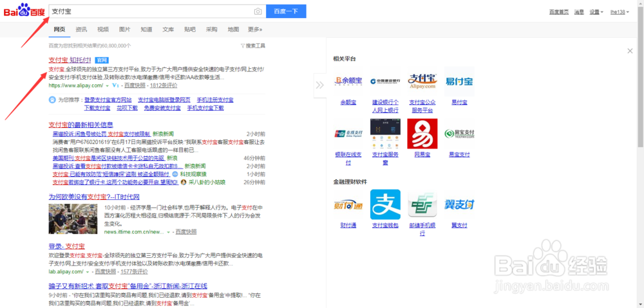Click the 银联在线支付 logo
This screenshot has width=644, height=308.
tap(348, 134)
